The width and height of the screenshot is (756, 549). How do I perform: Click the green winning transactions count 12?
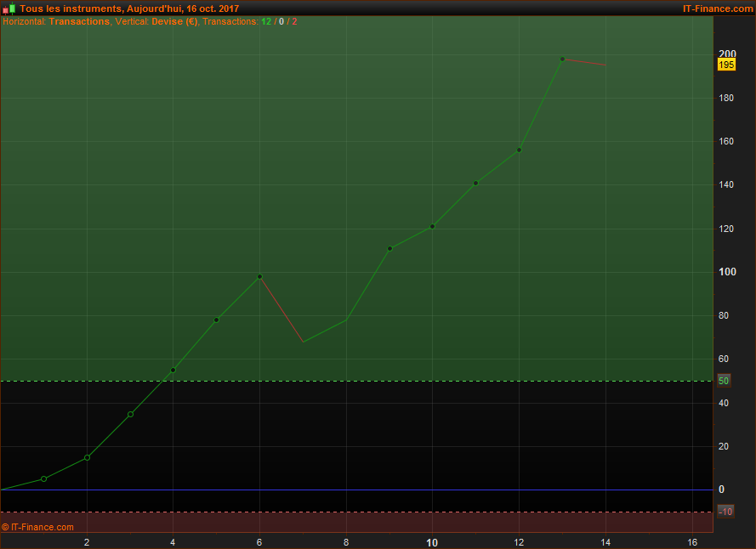tap(266, 21)
